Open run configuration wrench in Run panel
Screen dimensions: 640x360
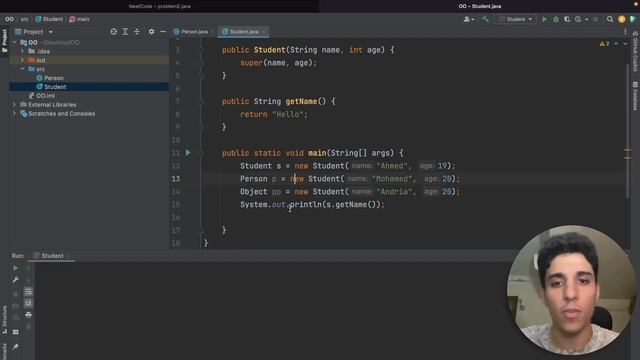click(x=16, y=280)
